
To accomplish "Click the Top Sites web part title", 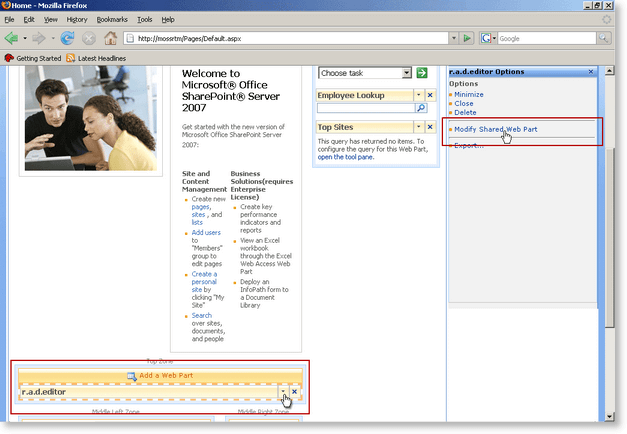I will coord(335,127).
